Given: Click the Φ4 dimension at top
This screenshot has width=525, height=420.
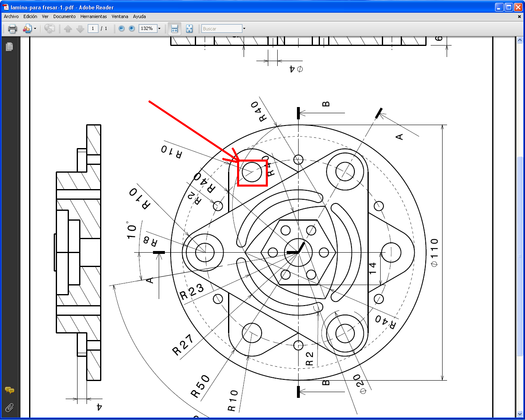Looking at the screenshot, I should point(296,69).
